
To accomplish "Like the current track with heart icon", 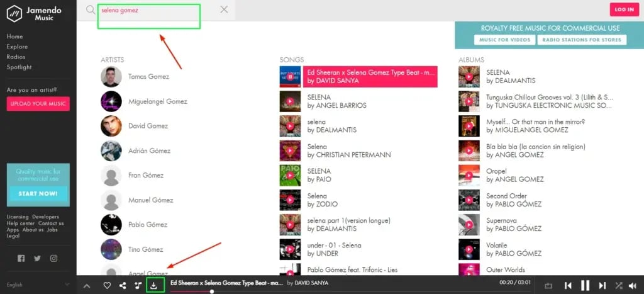I will point(107,286).
